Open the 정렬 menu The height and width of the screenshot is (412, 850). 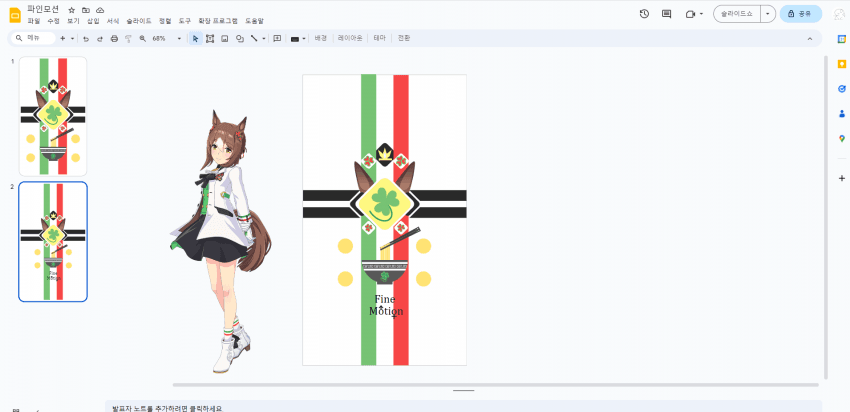(x=165, y=21)
